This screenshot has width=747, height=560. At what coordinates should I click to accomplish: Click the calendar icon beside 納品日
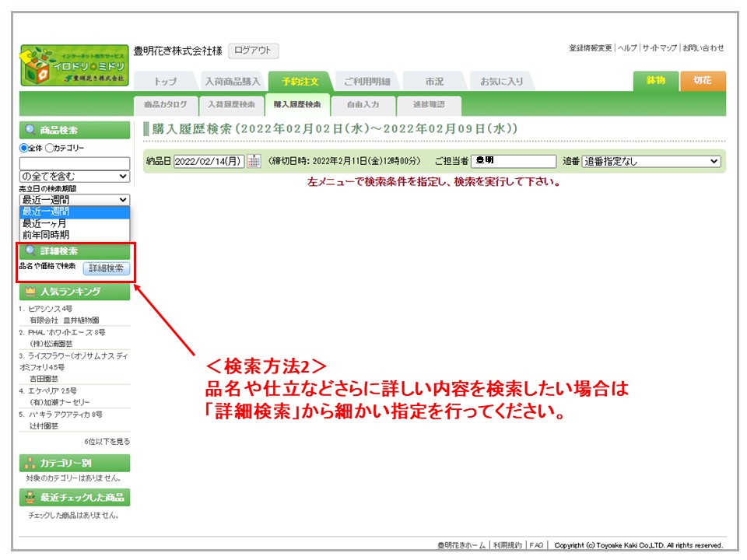click(254, 161)
